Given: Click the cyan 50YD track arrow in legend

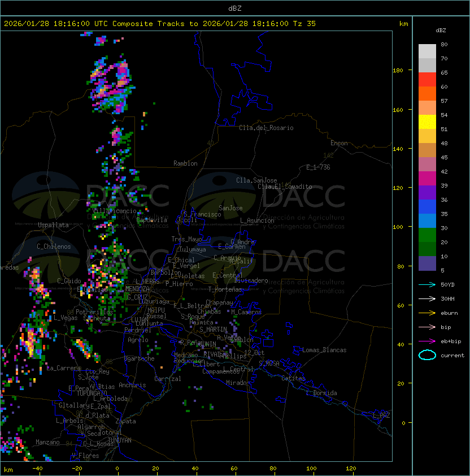Looking at the screenshot, I should pyautogui.click(x=427, y=285).
